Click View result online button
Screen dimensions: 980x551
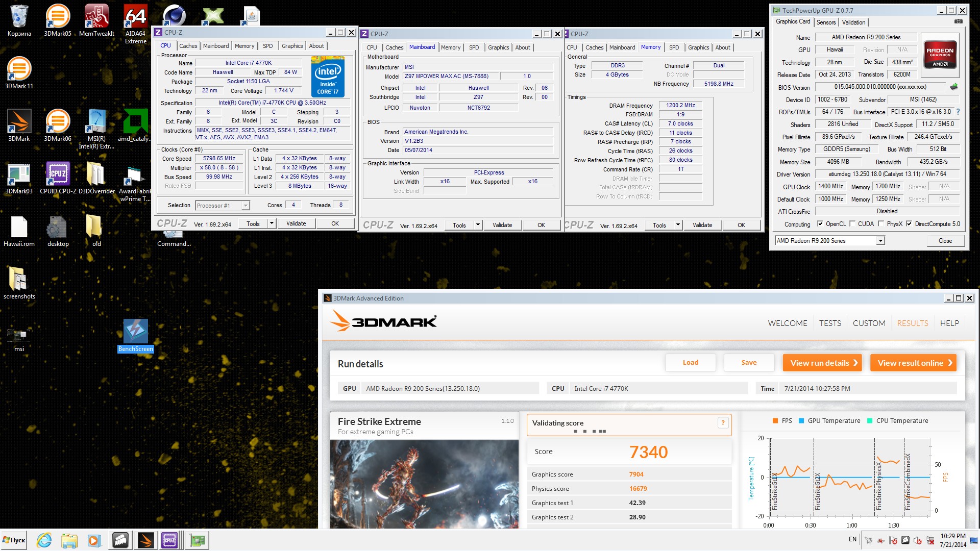[x=913, y=363]
